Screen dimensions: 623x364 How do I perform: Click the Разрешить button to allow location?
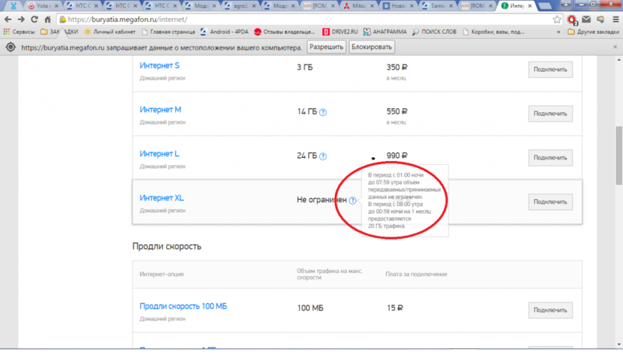326,47
